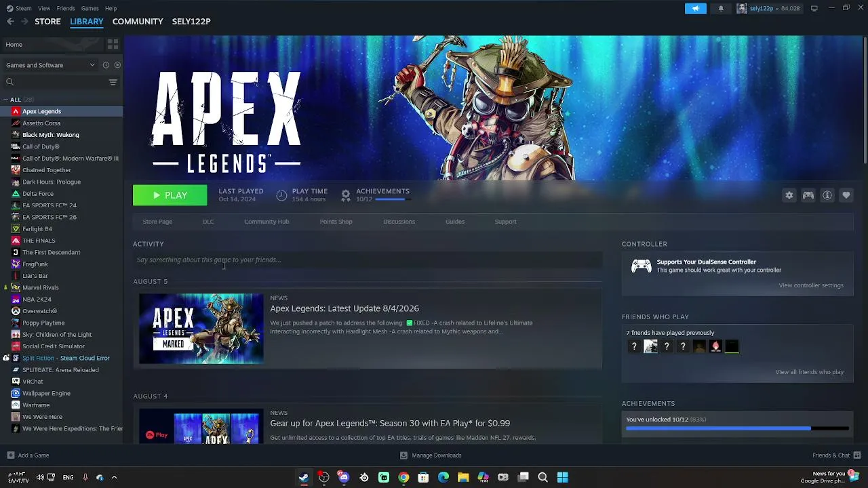Open Microsoft Edge from the taskbar
868x488 pixels.
[443, 477]
